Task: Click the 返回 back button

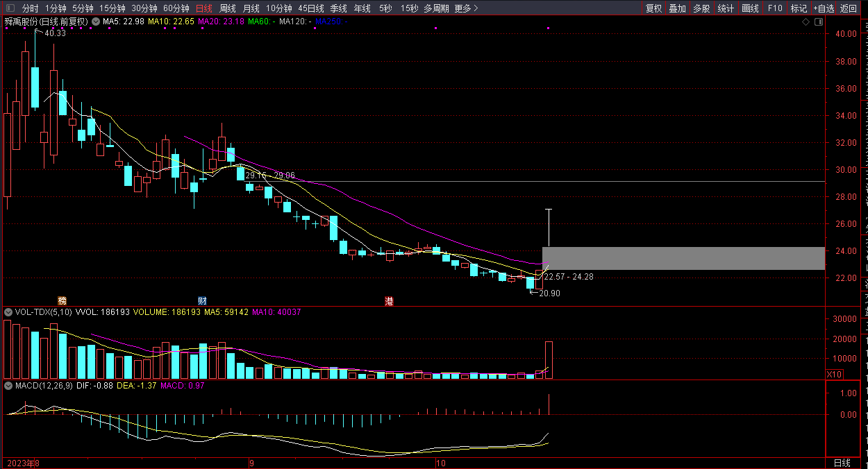Action: pyautogui.click(x=849, y=9)
